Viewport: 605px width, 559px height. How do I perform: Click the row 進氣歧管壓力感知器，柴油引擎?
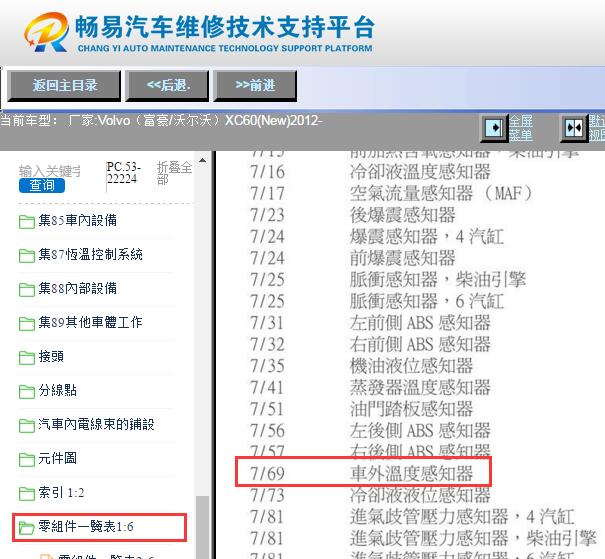click(423, 539)
